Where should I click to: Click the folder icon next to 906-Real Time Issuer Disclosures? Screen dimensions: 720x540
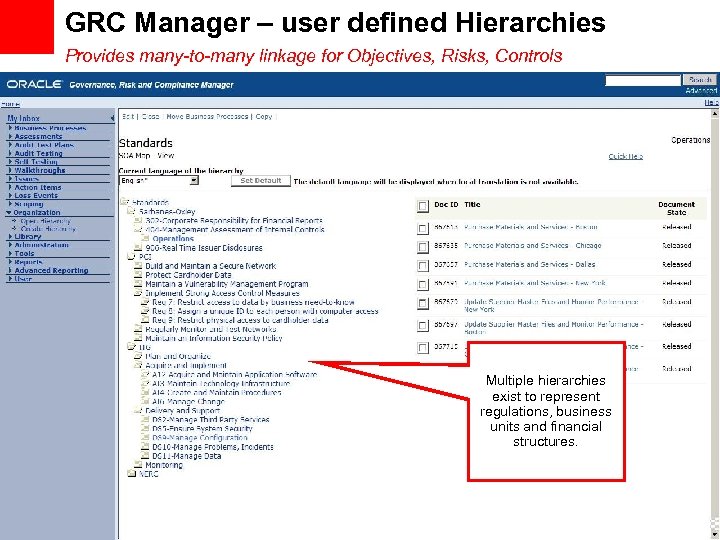coord(138,248)
